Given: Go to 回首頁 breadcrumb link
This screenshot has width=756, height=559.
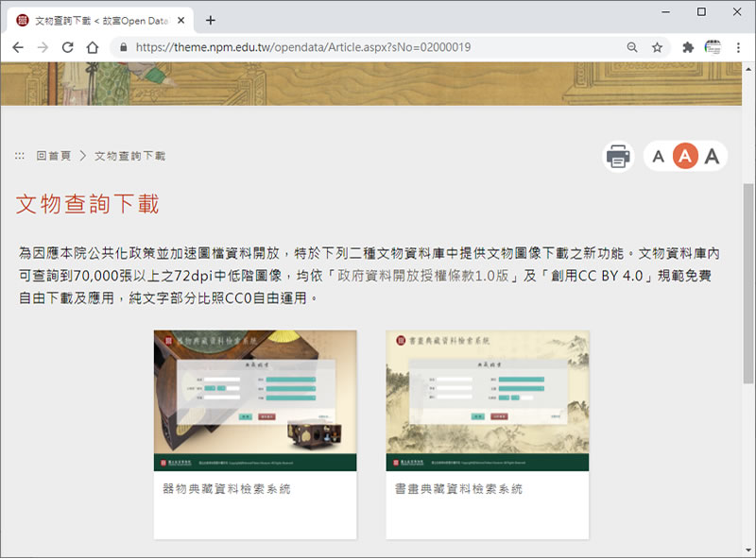Looking at the screenshot, I should coord(54,156).
